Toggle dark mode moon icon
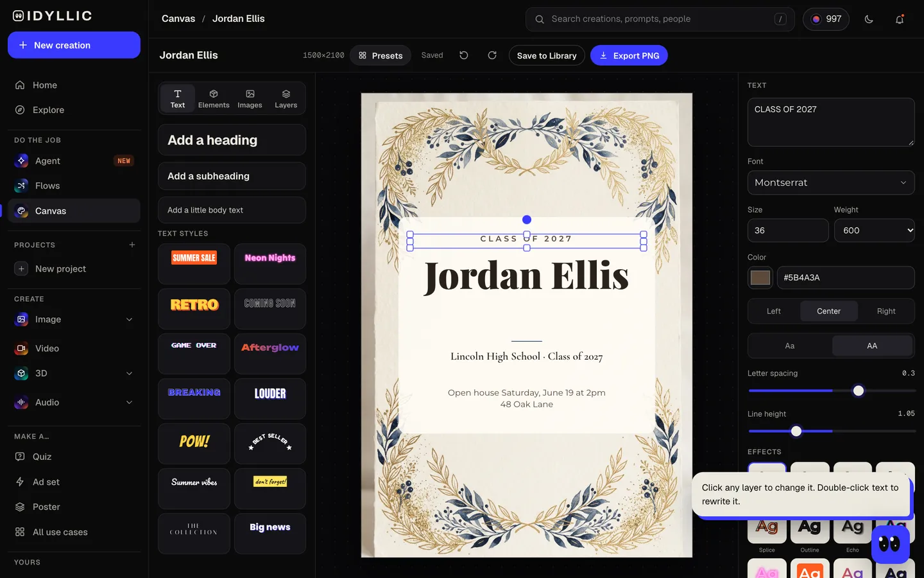The image size is (924, 578). [869, 19]
